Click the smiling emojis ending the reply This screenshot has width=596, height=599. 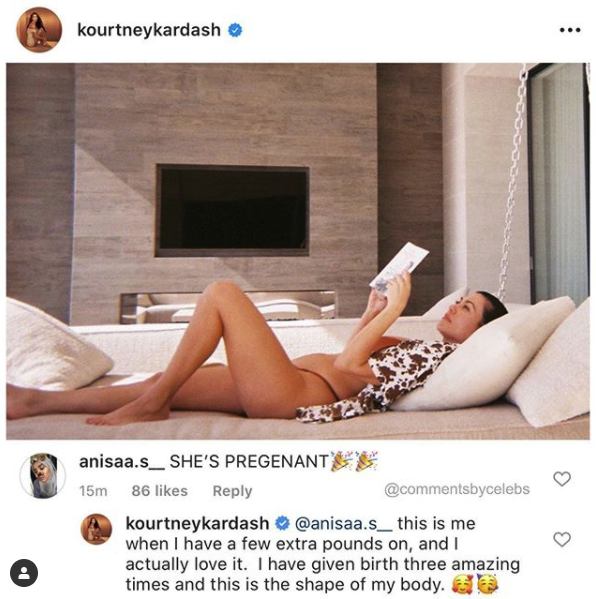coord(475,584)
